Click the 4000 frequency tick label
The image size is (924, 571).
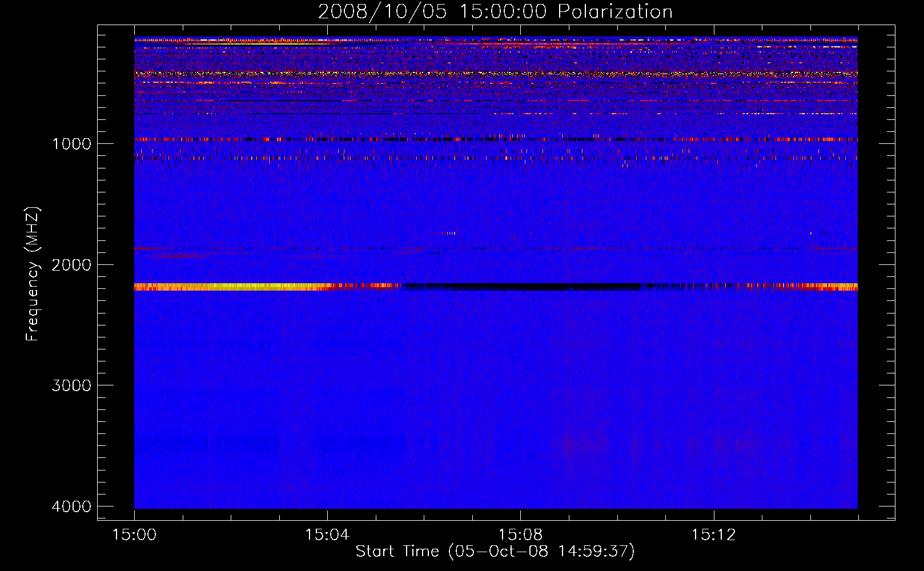pos(71,506)
